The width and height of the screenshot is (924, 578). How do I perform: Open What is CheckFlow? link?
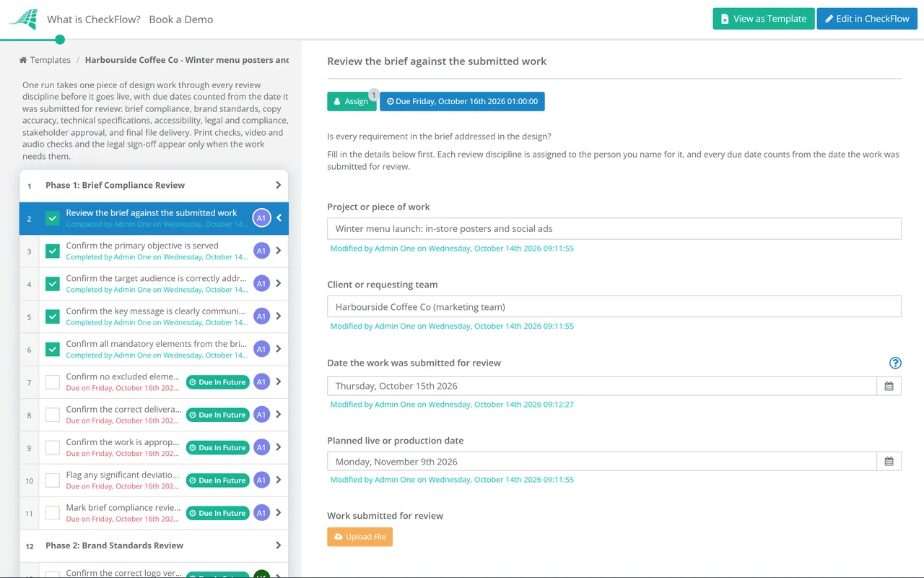(94, 20)
